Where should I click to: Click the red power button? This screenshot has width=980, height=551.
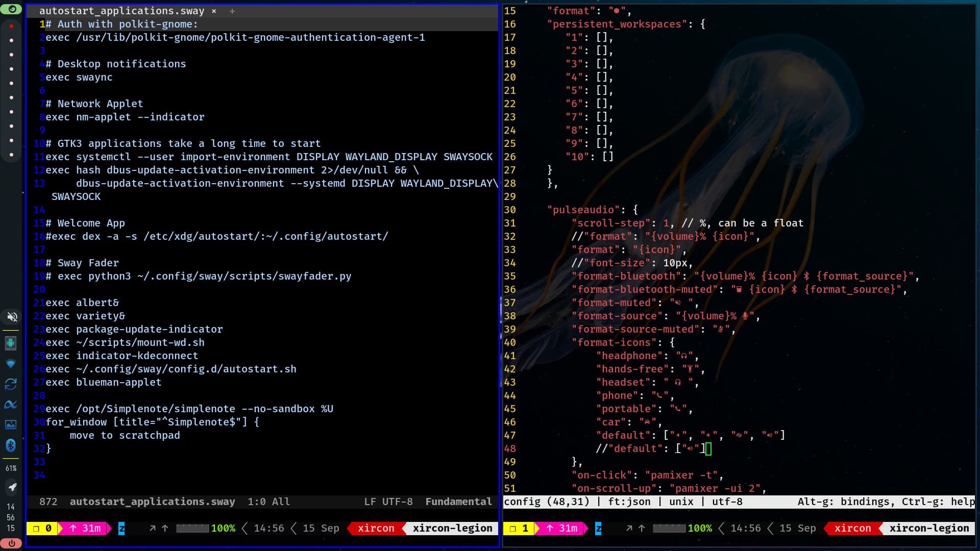coord(11,543)
